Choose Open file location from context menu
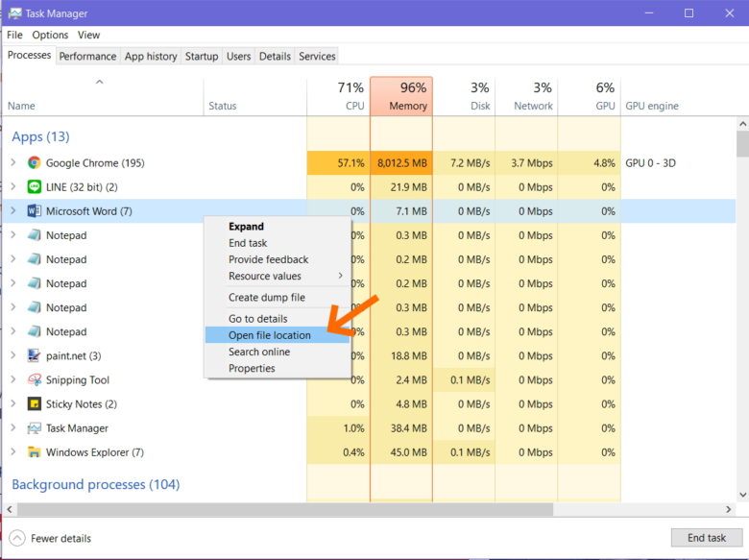749x560 pixels. (270, 335)
